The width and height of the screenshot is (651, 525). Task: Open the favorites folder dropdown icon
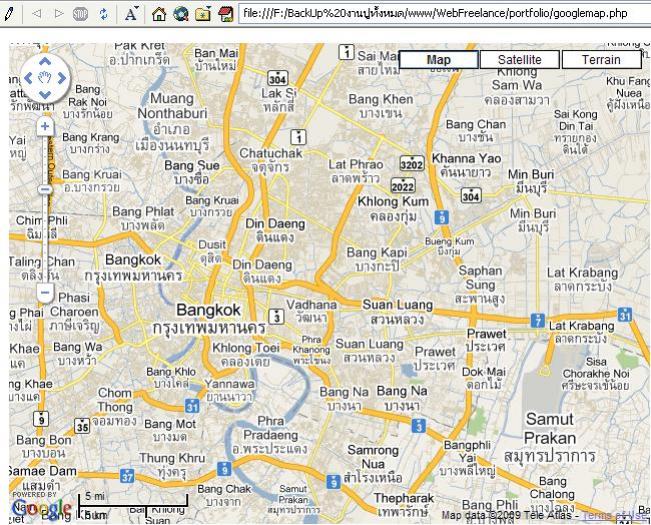click(203, 14)
